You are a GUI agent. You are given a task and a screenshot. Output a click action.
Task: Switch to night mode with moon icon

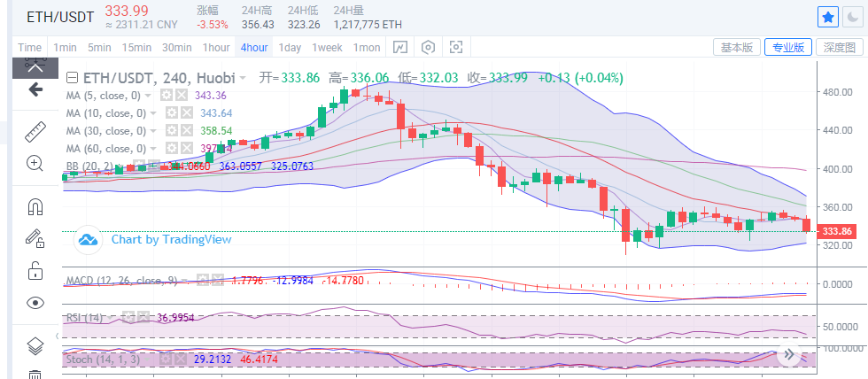pyautogui.click(x=852, y=17)
